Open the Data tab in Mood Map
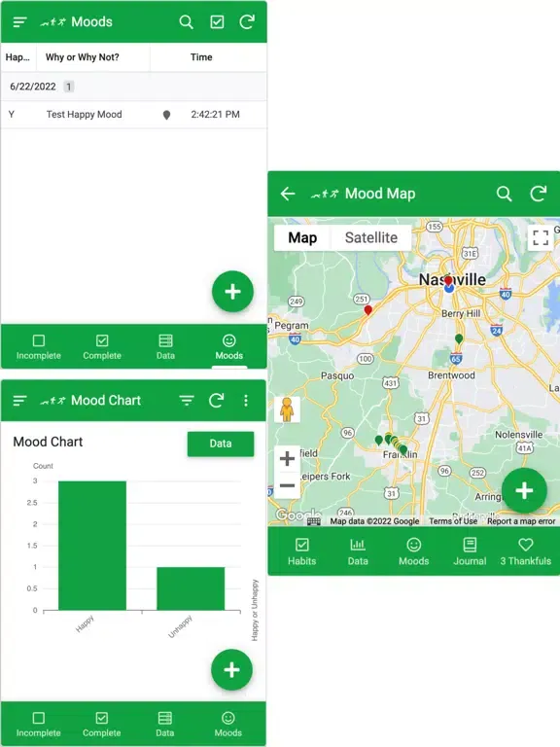 [x=358, y=551]
